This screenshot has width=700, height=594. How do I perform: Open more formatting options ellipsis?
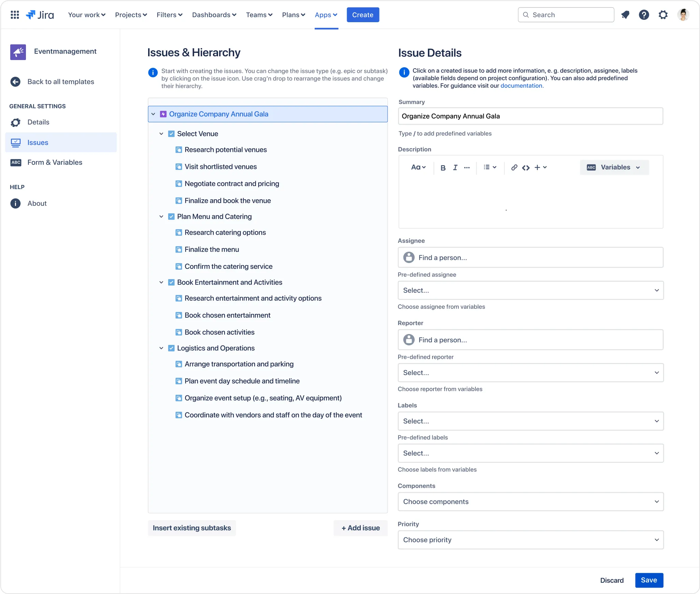pyautogui.click(x=467, y=168)
